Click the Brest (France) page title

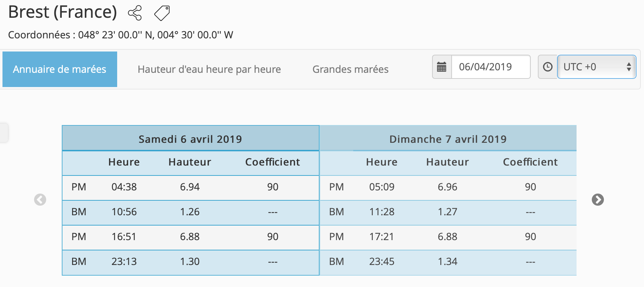(x=62, y=12)
